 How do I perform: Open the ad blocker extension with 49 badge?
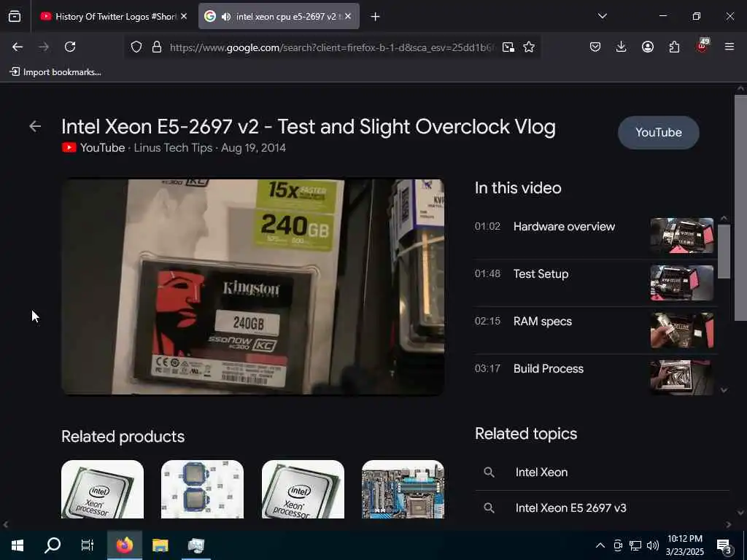702,46
